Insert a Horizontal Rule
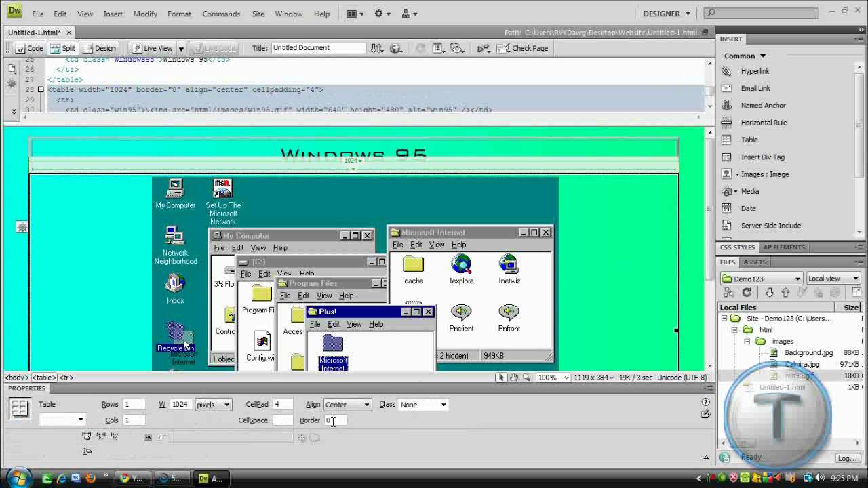 (764, 123)
